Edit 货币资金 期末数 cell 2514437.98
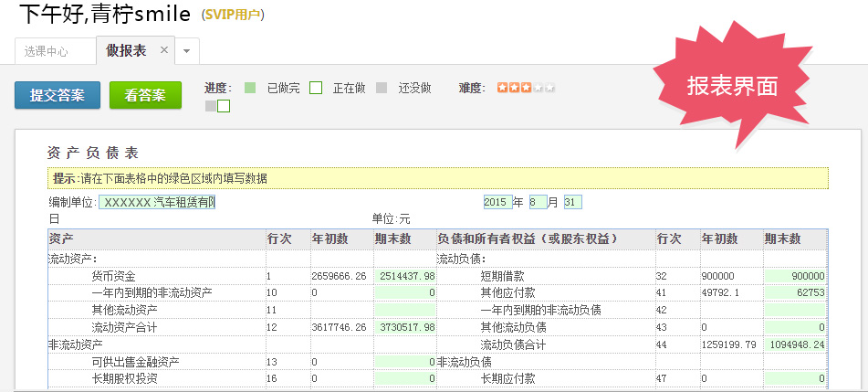This screenshot has height=392, width=868. [405, 276]
